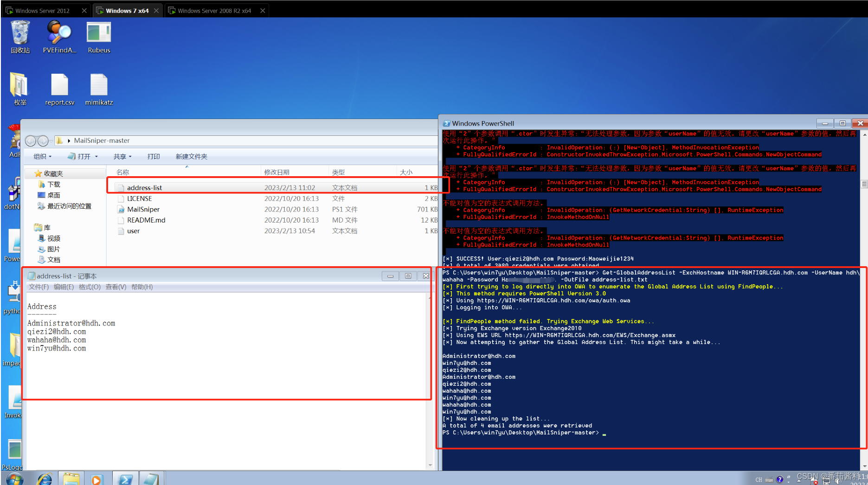Screen dimensions: 868x485
Task: Open the 组织 dropdown in Explorer toolbar
Action: (x=42, y=157)
